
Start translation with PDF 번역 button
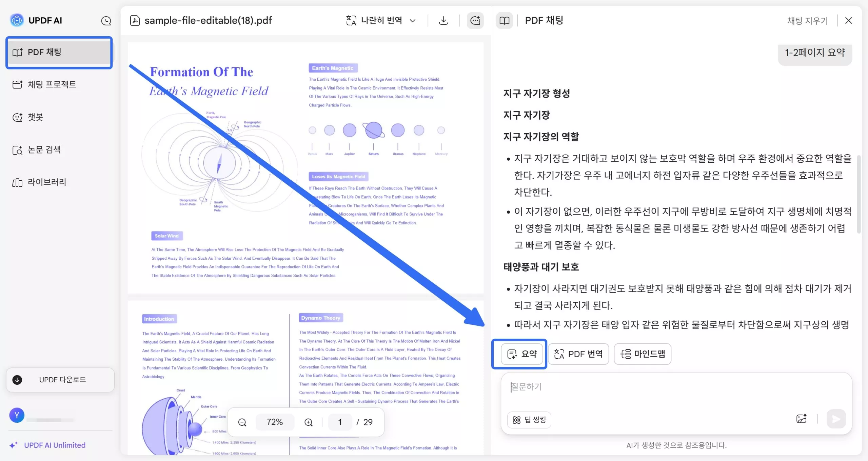coord(578,354)
